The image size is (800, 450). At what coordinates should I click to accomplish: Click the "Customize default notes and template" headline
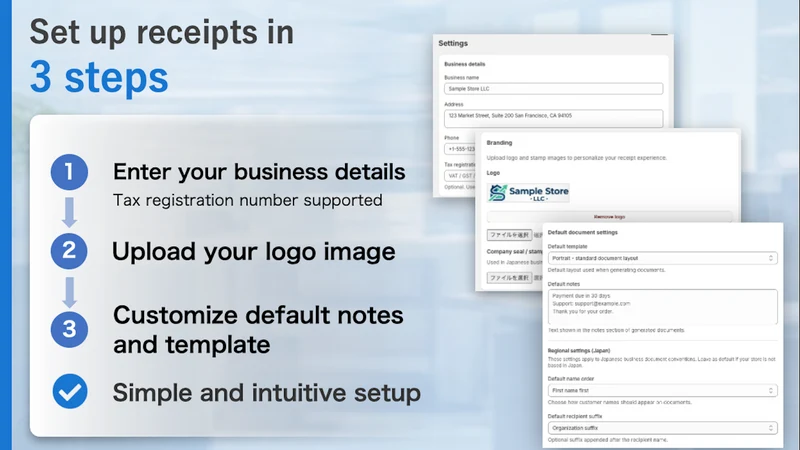[258, 330]
